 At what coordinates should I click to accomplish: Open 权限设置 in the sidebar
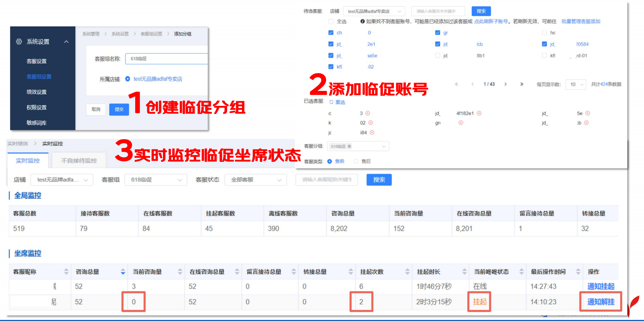(36, 108)
